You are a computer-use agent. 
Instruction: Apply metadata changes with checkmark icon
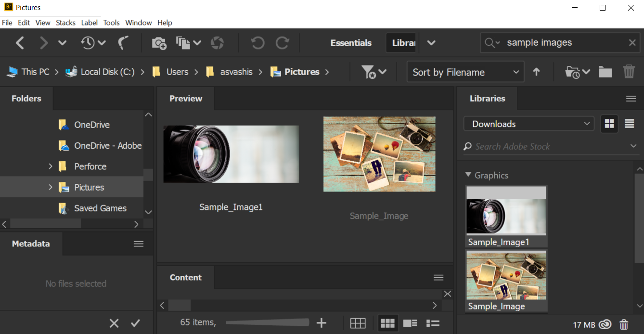tap(135, 323)
